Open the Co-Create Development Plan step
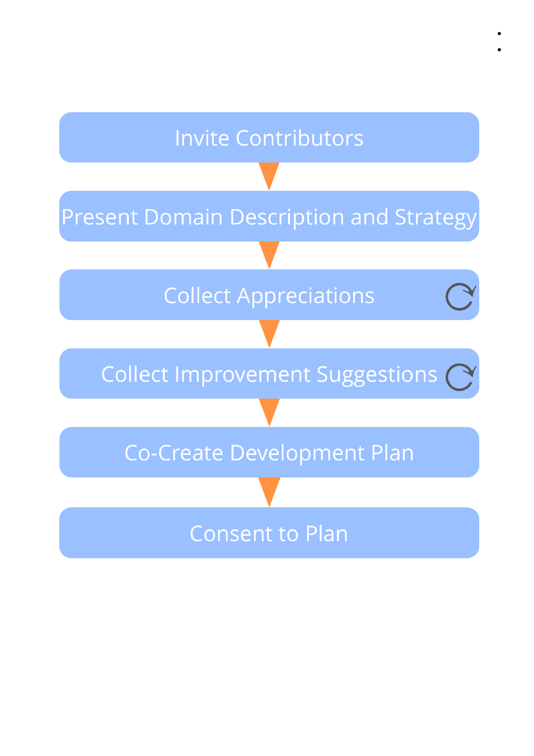Viewport: 534px width, 756px height. coord(269,453)
